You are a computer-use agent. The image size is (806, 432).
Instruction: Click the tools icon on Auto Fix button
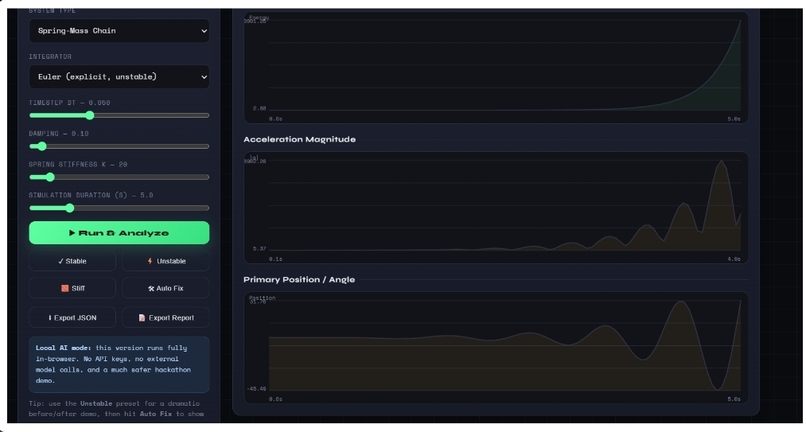(x=151, y=289)
